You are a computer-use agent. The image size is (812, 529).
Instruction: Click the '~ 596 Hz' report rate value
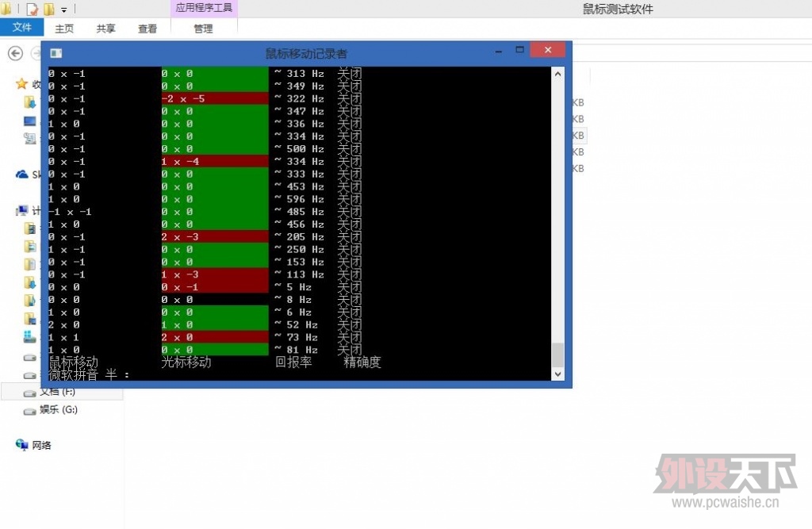click(299, 200)
